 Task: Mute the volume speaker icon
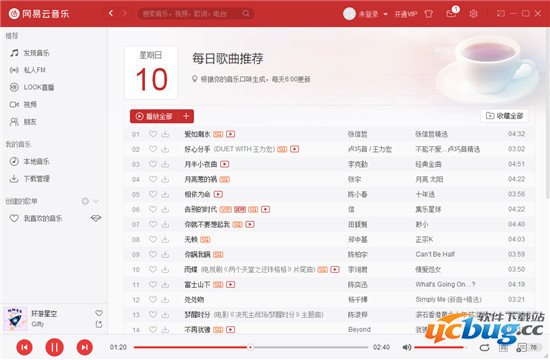(x=407, y=347)
